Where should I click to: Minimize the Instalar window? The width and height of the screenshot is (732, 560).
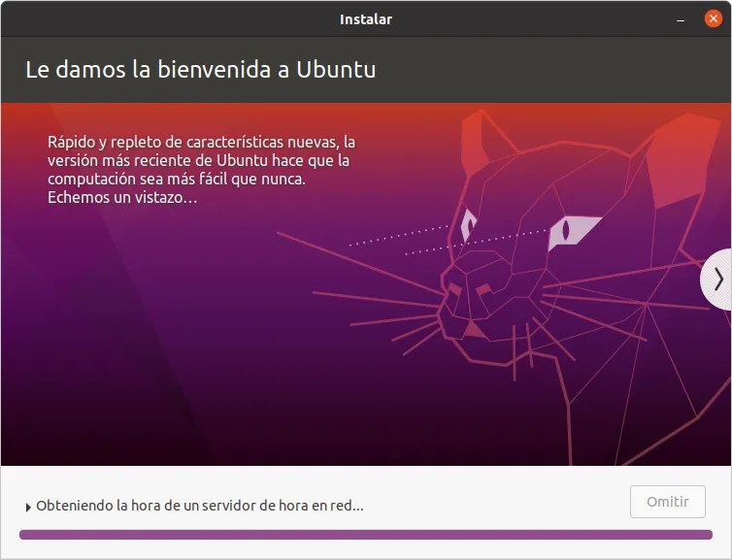tap(681, 20)
